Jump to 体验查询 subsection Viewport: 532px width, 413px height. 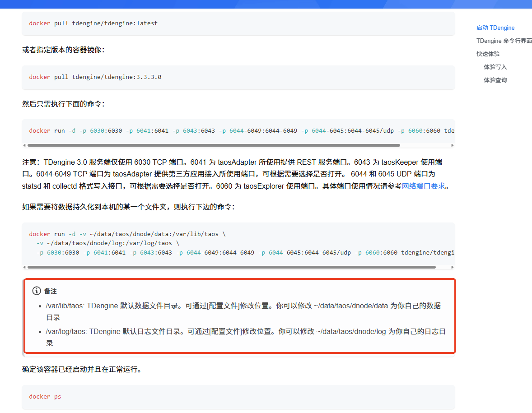(494, 80)
